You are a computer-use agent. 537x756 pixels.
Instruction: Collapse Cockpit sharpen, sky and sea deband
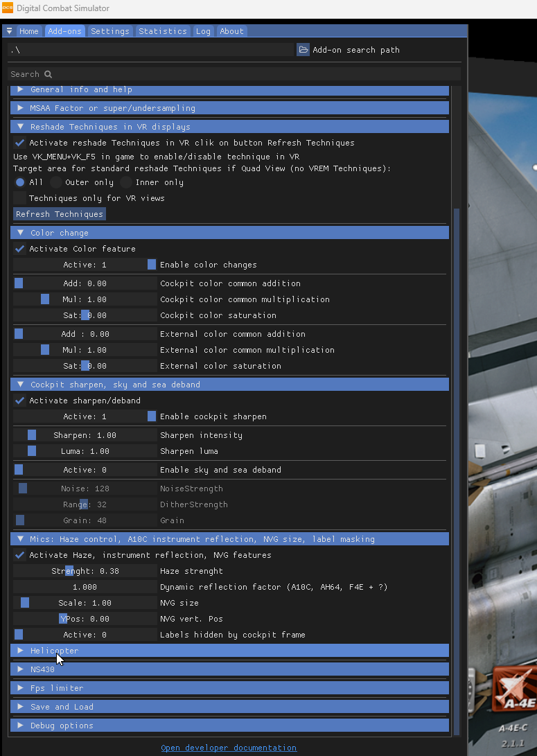(229, 385)
